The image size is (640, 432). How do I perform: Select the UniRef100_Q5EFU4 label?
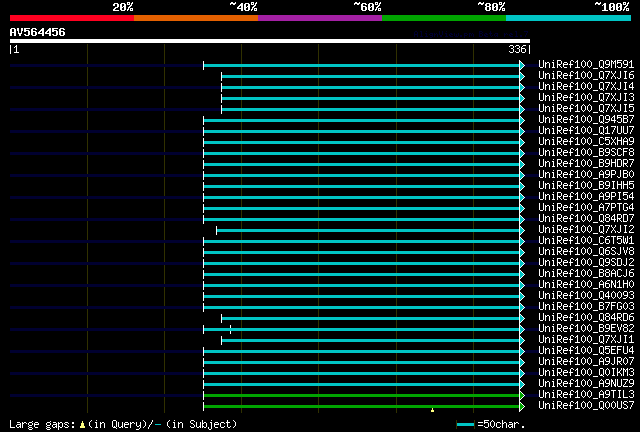tap(586, 351)
